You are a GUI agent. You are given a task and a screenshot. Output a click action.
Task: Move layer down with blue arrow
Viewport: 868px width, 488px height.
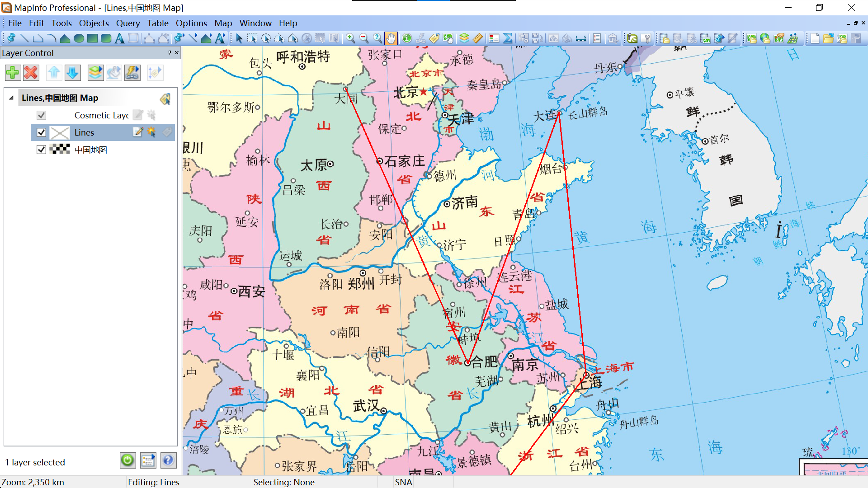72,72
